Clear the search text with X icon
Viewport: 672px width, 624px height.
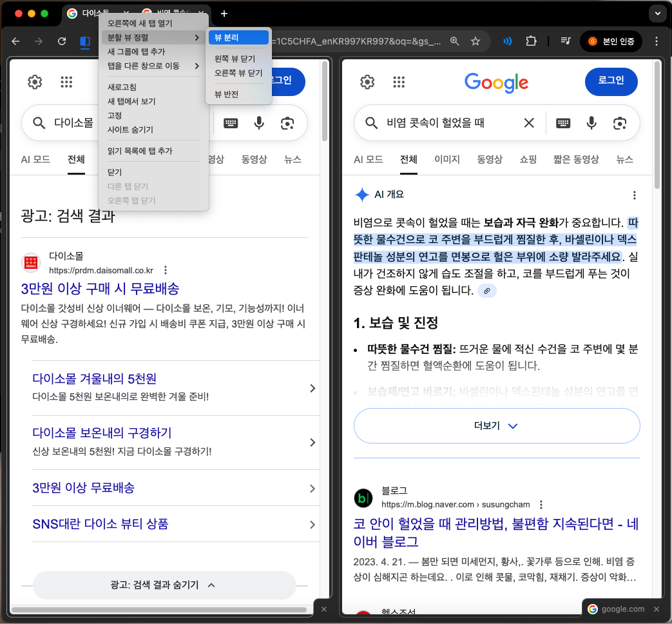tap(528, 123)
